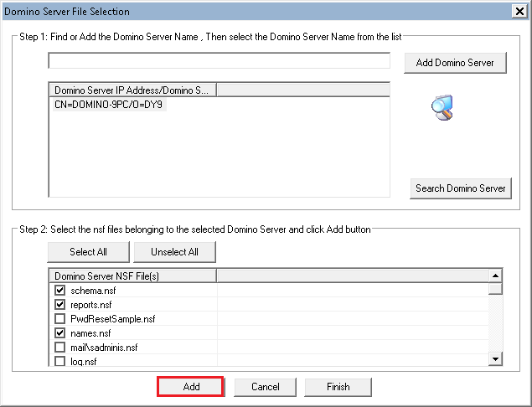Viewport: 532px width, 407px height.
Task: Check the mail\sadminis.nsf checkbox
Action: pos(60,348)
